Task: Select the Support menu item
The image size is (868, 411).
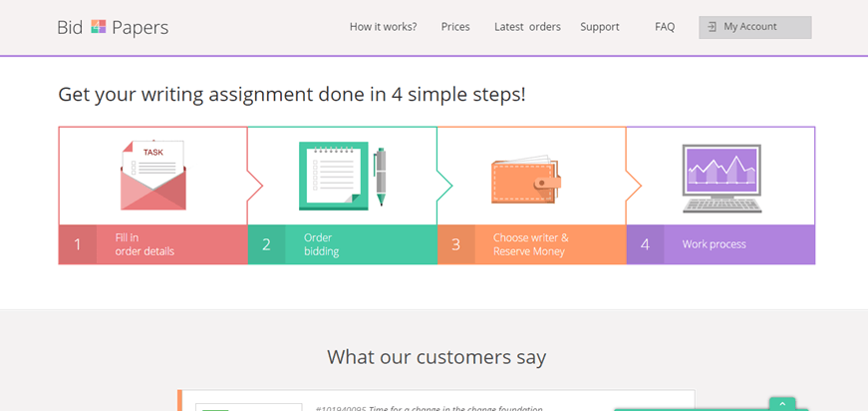Action: coord(600,27)
